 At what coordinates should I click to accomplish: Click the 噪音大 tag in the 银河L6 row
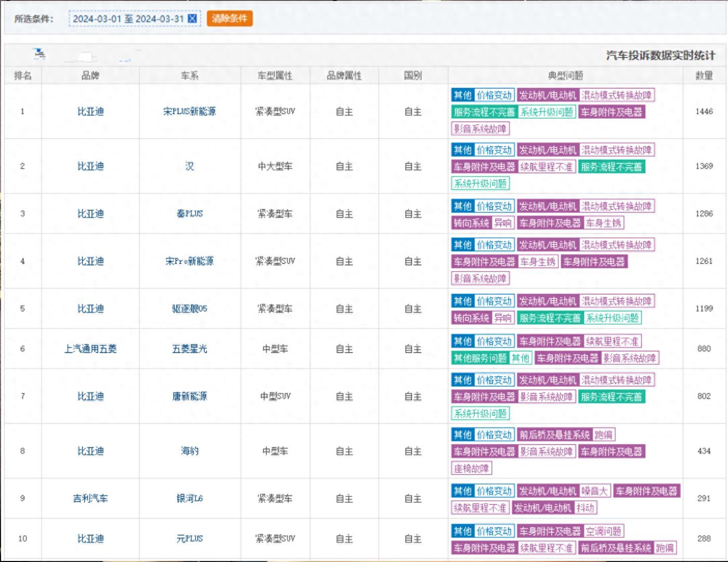[594, 491]
